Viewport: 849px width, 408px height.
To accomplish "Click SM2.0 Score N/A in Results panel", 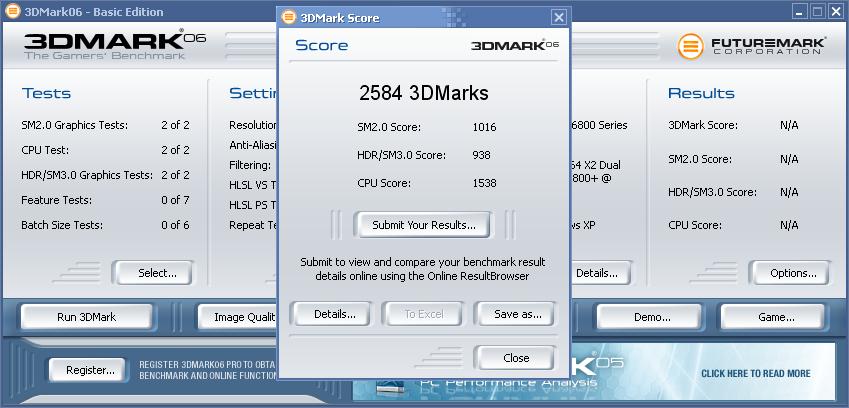I will [733, 159].
